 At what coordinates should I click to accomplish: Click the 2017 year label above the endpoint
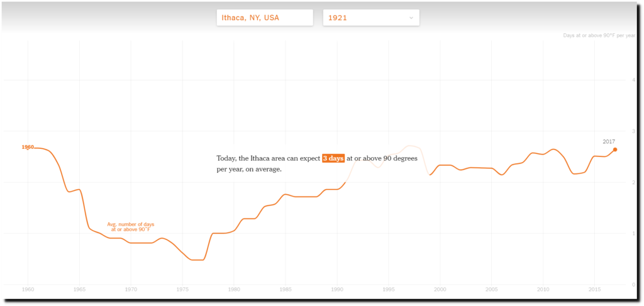pos(609,141)
